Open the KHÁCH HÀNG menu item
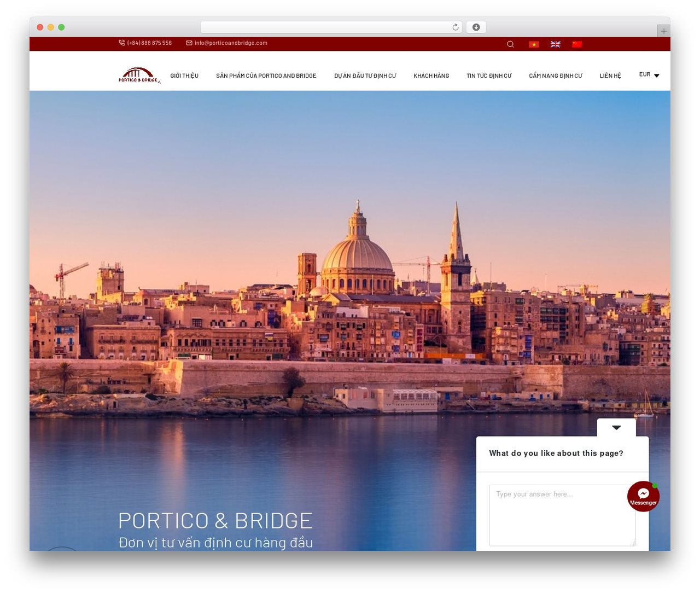This screenshot has width=700, height=593. 431,76
